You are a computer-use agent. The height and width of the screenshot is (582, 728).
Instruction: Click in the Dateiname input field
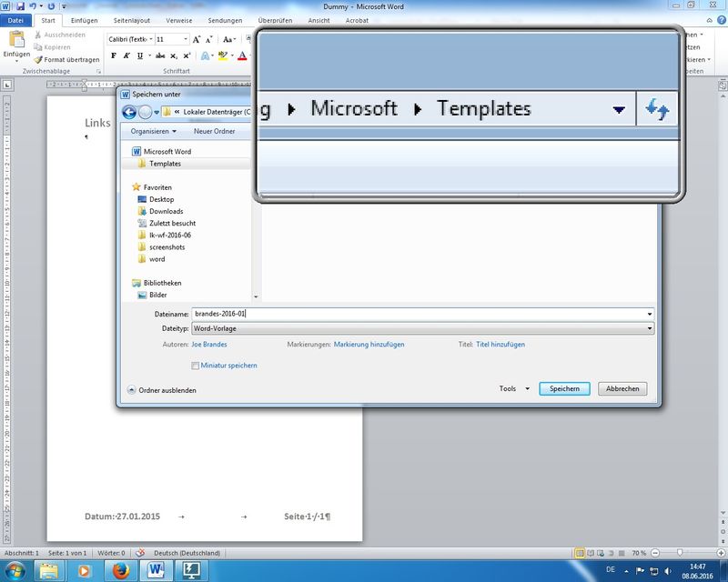[418, 315]
